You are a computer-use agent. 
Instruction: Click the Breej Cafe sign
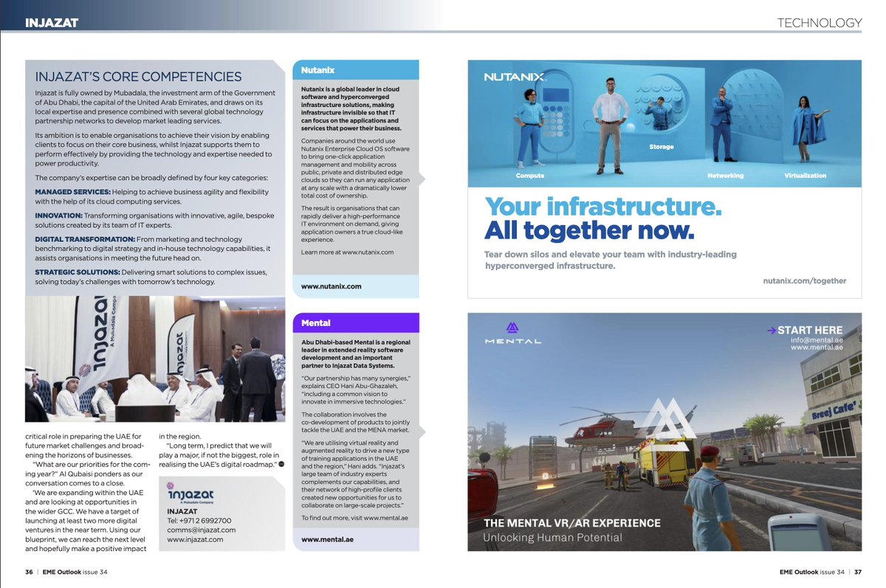click(x=834, y=412)
